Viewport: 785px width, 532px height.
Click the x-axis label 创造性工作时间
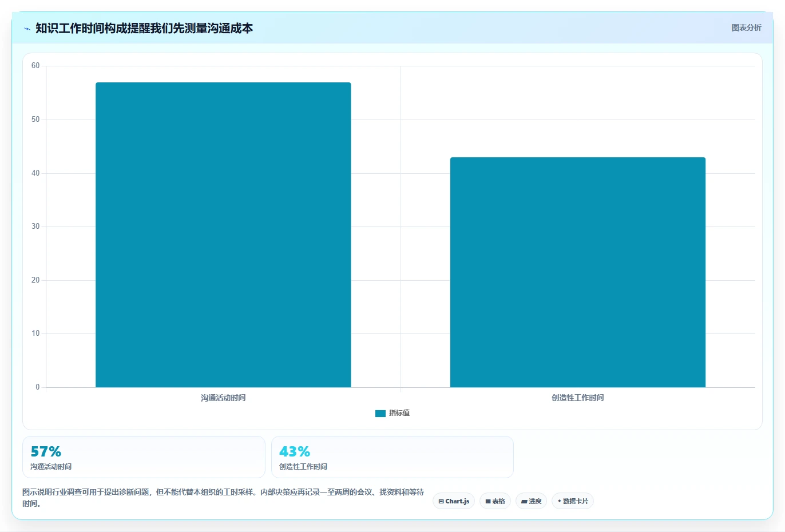[x=578, y=398]
